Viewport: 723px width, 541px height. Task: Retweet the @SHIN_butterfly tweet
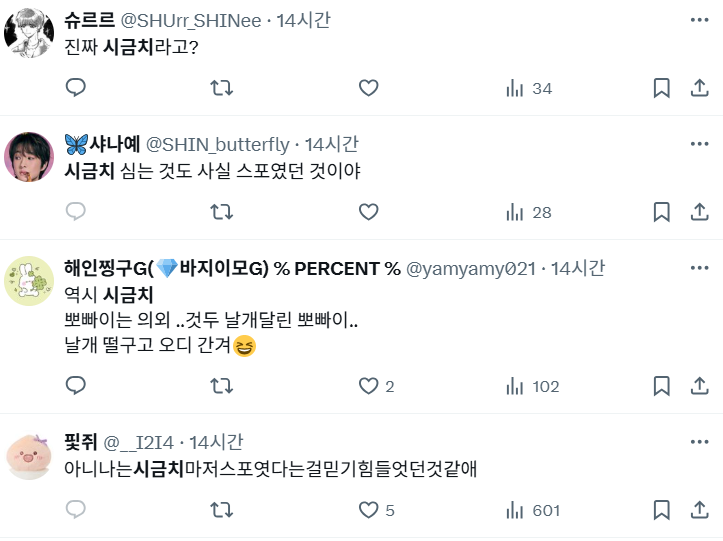point(222,211)
